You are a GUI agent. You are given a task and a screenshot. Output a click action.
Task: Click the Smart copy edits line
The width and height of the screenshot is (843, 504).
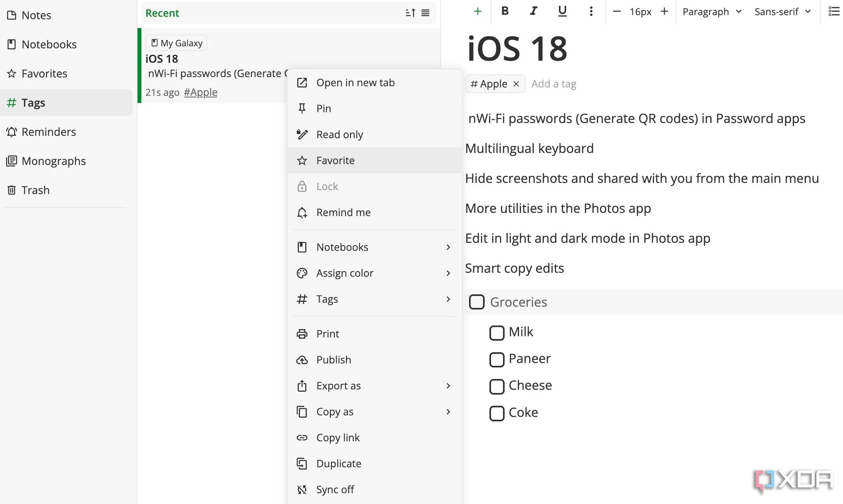point(515,268)
